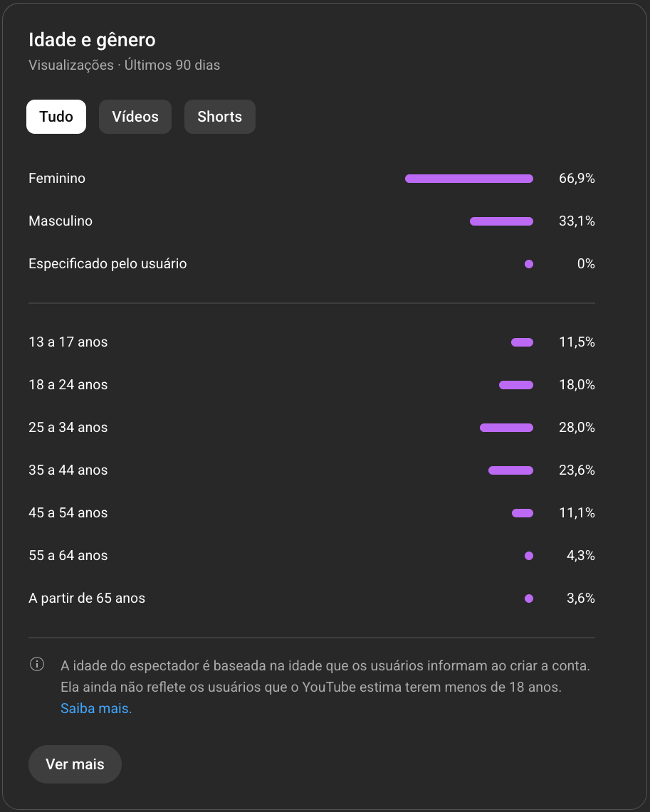Image resolution: width=650 pixels, height=812 pixels.
Task: Click the 28,0% value for 25 a 34 anos
Action: pos(577,428)
